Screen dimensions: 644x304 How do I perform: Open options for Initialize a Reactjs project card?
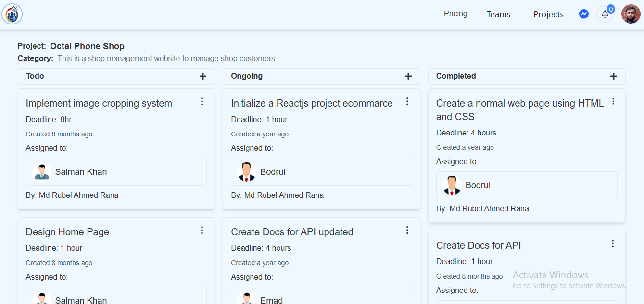click(x=407, y=101)
